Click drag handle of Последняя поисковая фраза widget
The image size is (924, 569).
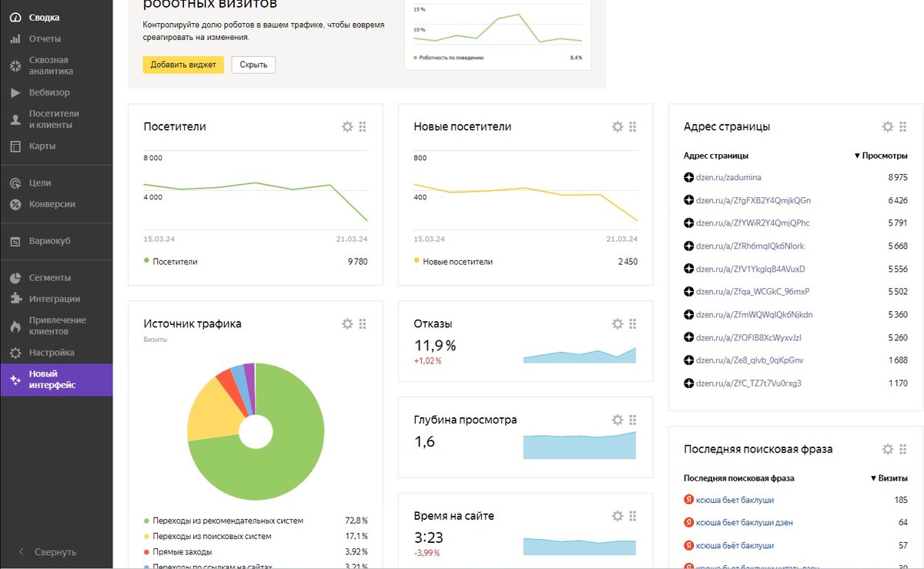pyautogui.click(x=903, y=449)
